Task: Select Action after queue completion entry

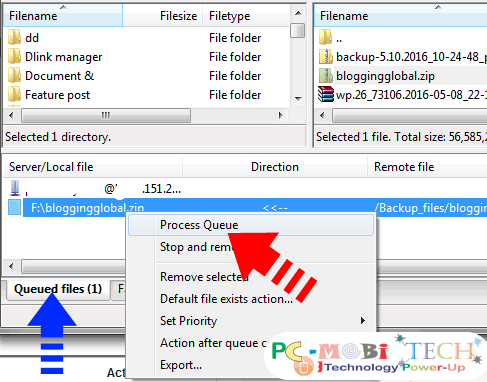Action: tap(251, 343)
